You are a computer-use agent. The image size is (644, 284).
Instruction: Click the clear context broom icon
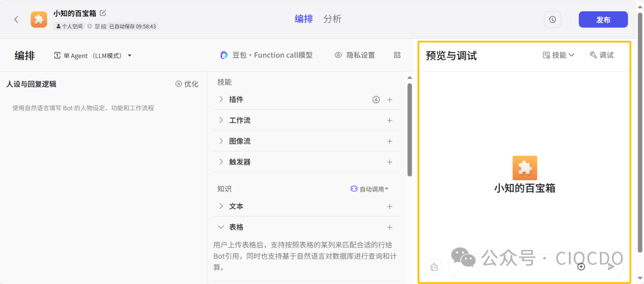click(x=434, y=267)
